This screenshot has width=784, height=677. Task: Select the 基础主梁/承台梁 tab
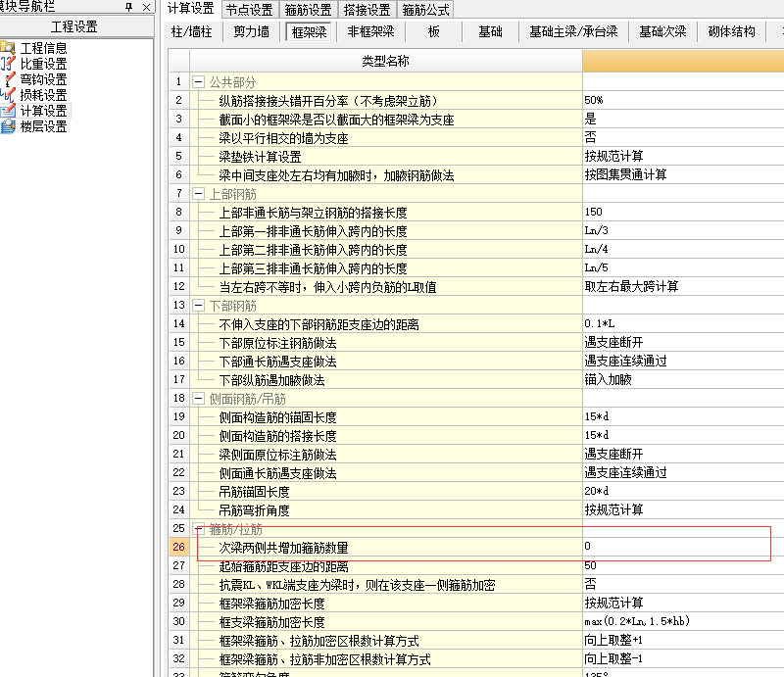(x=573, y=32)
